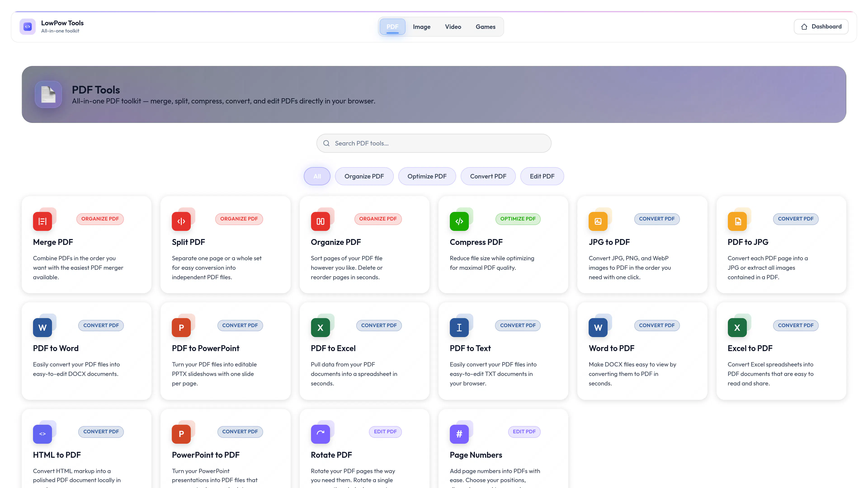Switch to the Games tab
868x488 pixels.
click(x=486, y=27)
